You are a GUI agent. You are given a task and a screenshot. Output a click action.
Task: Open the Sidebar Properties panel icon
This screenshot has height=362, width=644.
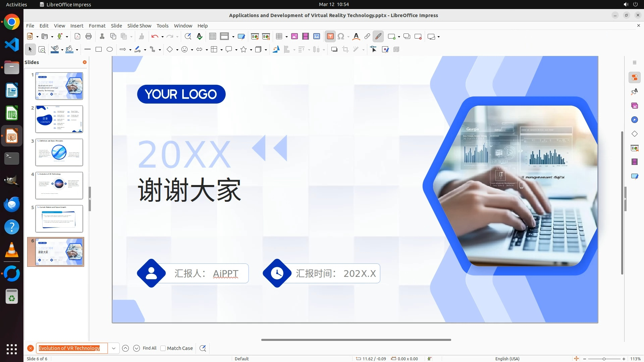[634, 78]
